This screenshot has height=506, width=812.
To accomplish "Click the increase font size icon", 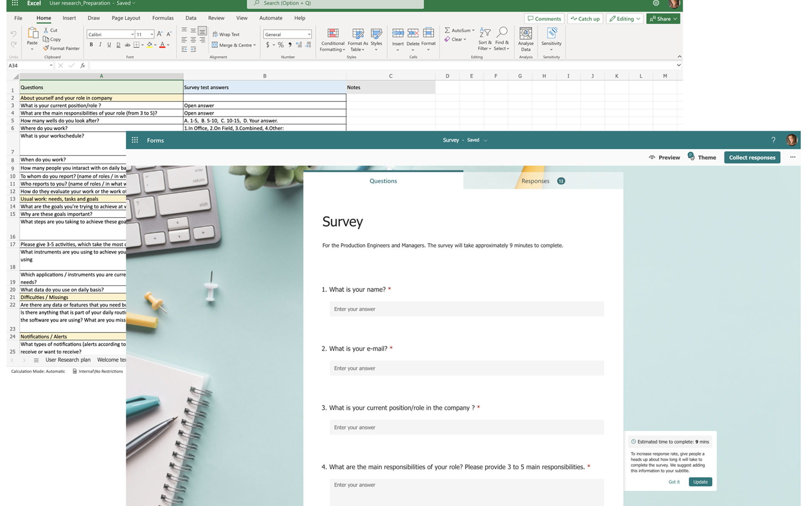I will 160,34.
